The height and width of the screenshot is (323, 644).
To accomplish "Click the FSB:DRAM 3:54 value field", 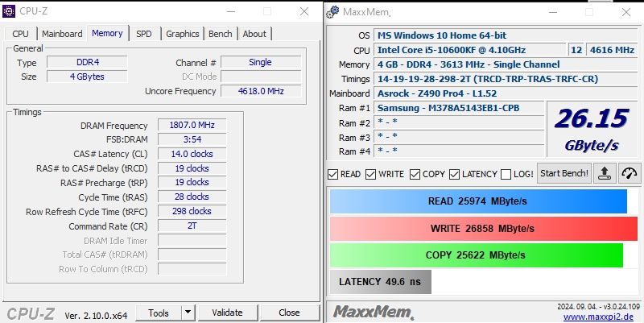I will (192, 139).
